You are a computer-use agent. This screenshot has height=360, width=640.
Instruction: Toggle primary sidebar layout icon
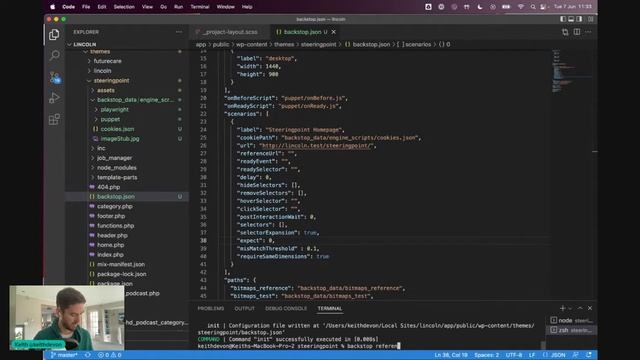click(563, 19)
